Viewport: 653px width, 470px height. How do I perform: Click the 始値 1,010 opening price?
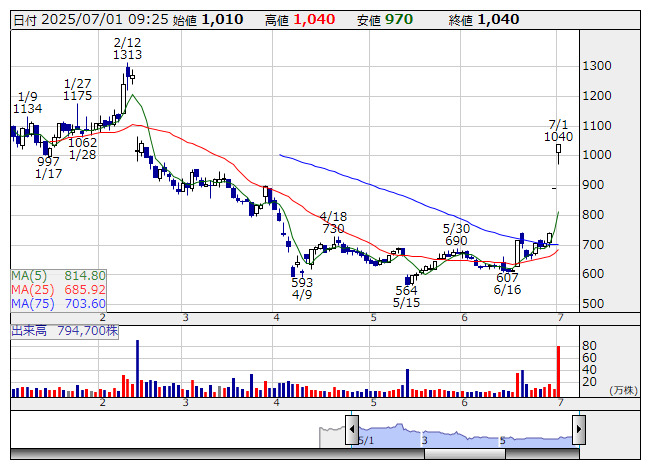[x=208, y=20]
